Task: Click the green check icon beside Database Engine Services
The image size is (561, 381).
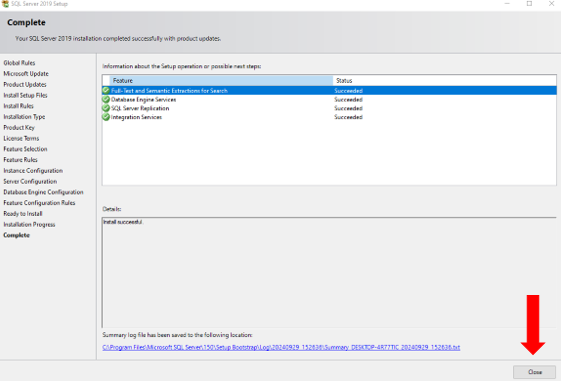Action: 106,99
